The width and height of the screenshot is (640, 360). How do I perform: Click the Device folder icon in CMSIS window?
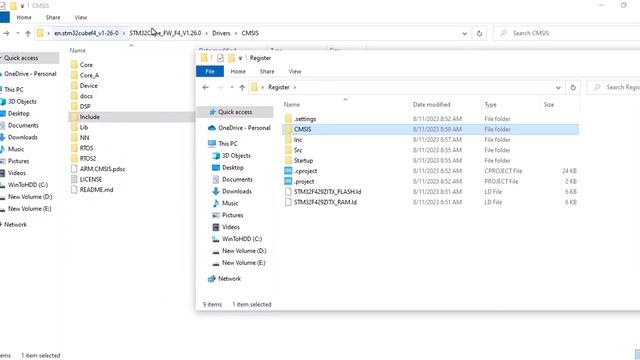(x=74, y=85)
